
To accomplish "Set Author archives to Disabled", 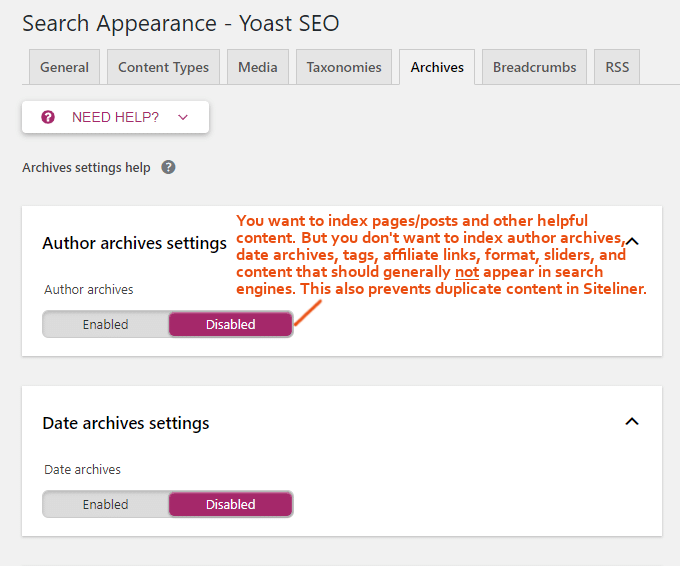I will coord(231,324).
